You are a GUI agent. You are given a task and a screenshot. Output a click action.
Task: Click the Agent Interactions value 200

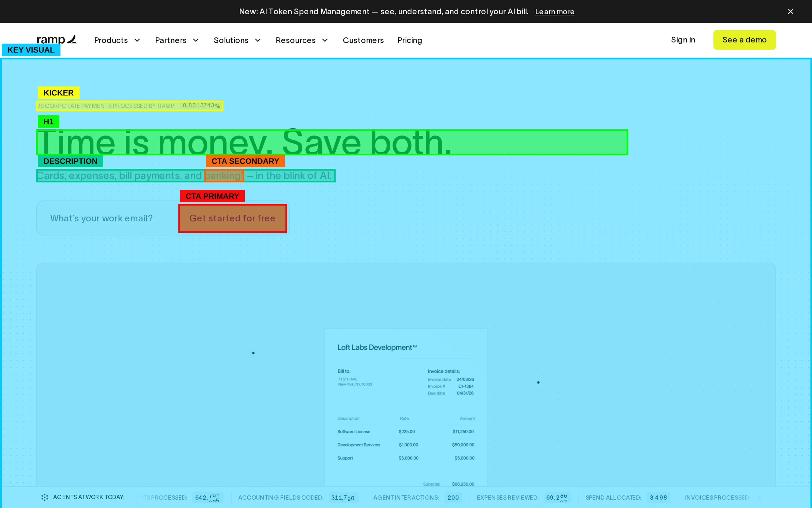[x=453, y=498]
